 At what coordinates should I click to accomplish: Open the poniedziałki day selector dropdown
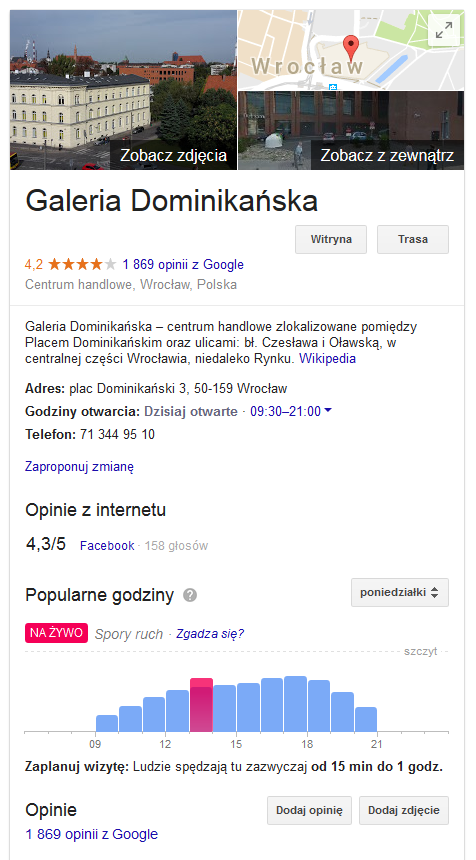(400, 592)
